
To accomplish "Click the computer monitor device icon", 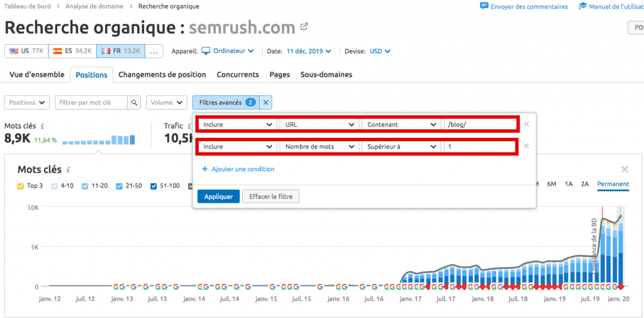I will pyautogui.click(x=206, y=51).
